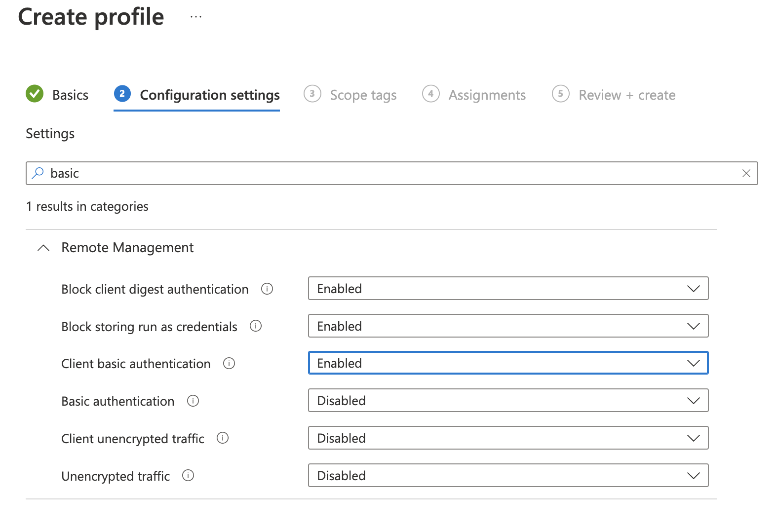
Task: Click info icon next to Basic authentication
Action: point(193,401)
